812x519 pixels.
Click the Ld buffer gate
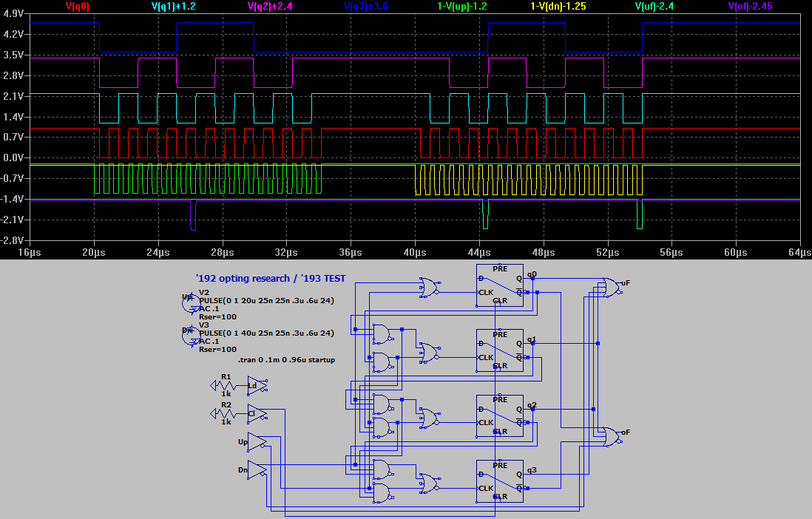pyautogui.click(x=256, y=385)
